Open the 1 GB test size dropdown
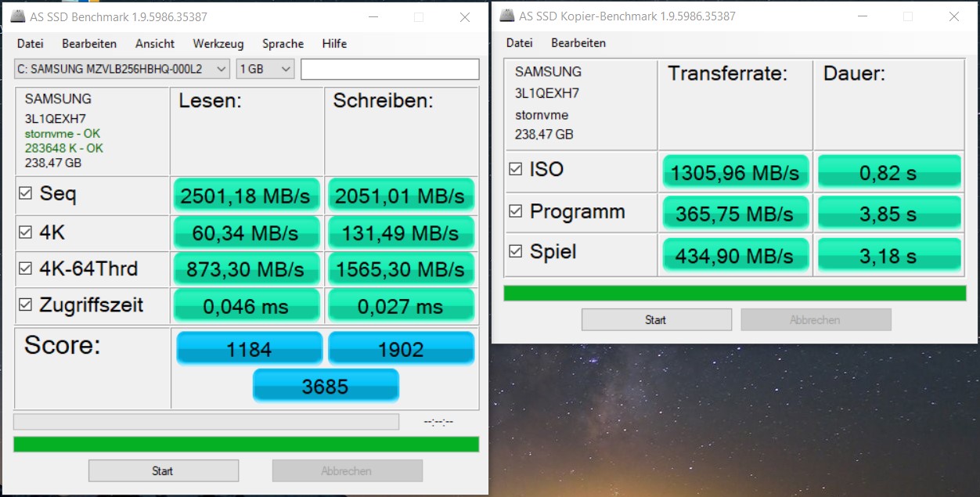This screenshot has height=497, width=980. pos(265,69)
